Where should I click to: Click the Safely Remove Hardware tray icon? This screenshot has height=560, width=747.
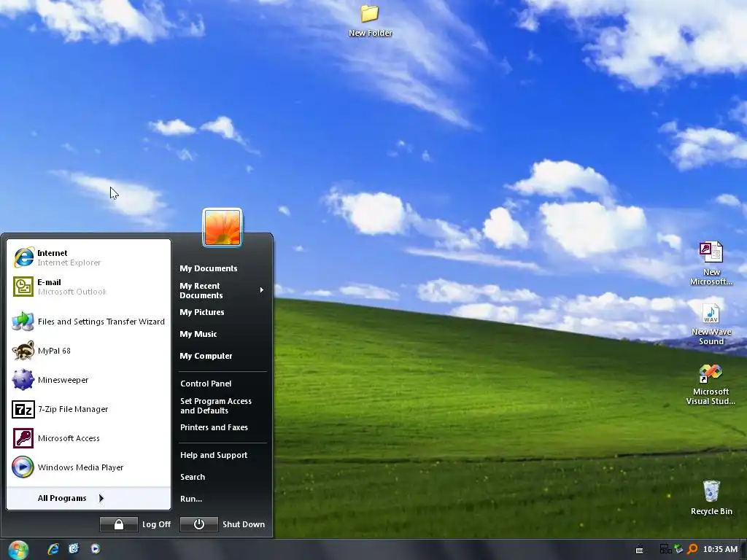click(678, 549)
